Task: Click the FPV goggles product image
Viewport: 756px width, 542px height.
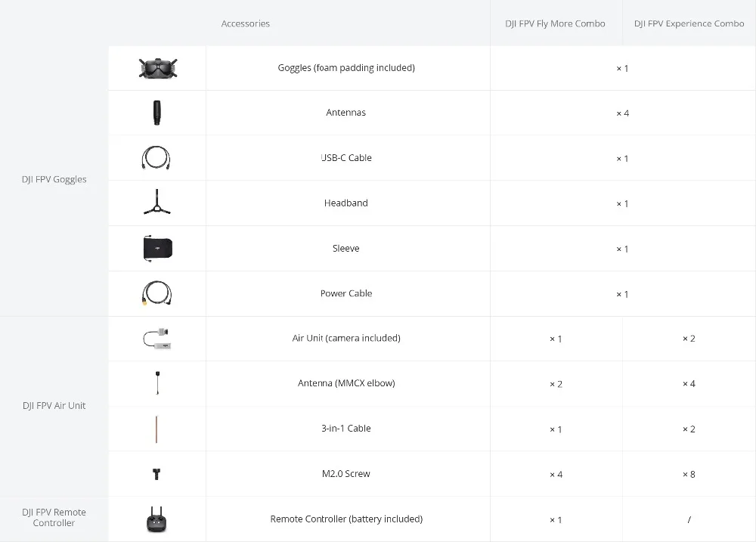Action: [158, 68]
